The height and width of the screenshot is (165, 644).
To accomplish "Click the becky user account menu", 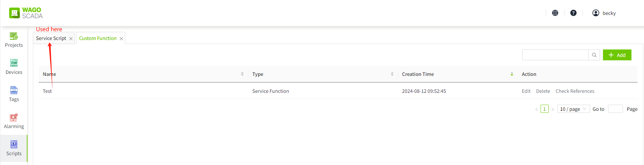I will point(604,13).
